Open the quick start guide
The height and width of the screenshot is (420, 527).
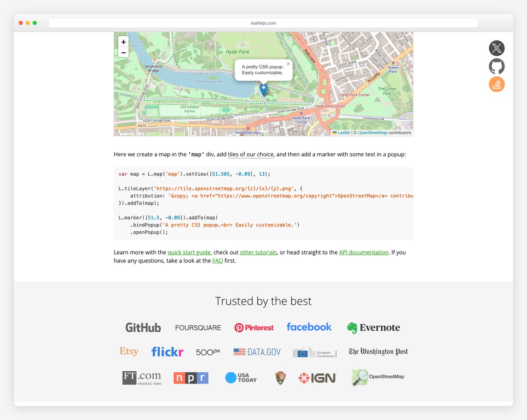tap(189, 252)
